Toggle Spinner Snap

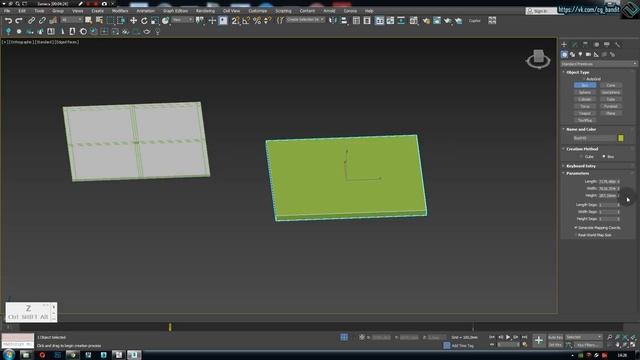click(x=267, y=20)
